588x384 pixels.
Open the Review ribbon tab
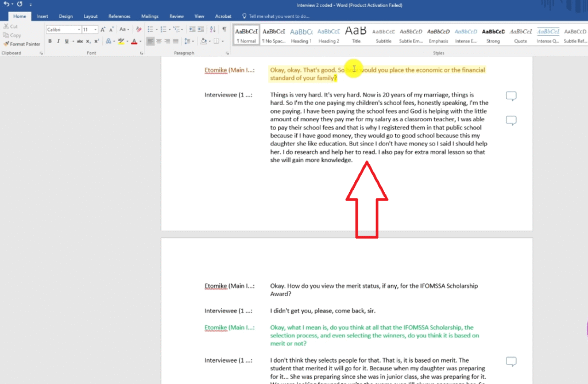[176, 16]
